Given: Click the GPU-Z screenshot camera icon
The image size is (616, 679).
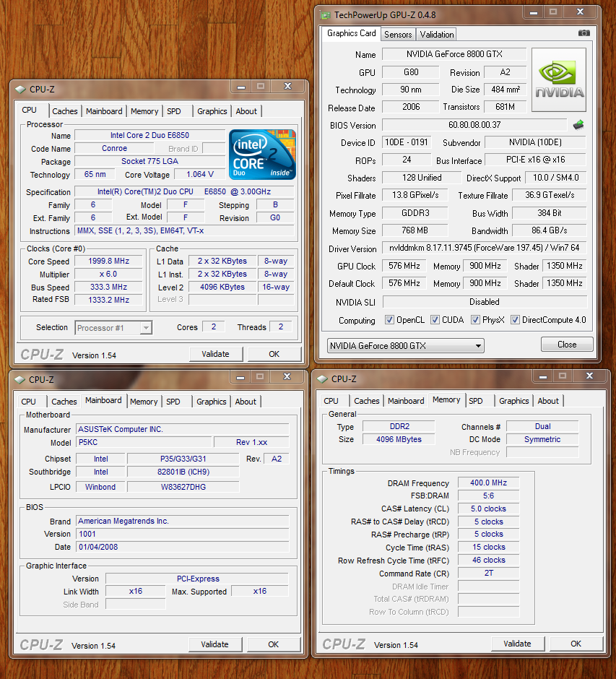Looking at the screenshot, I should click(x=584, y=33).
